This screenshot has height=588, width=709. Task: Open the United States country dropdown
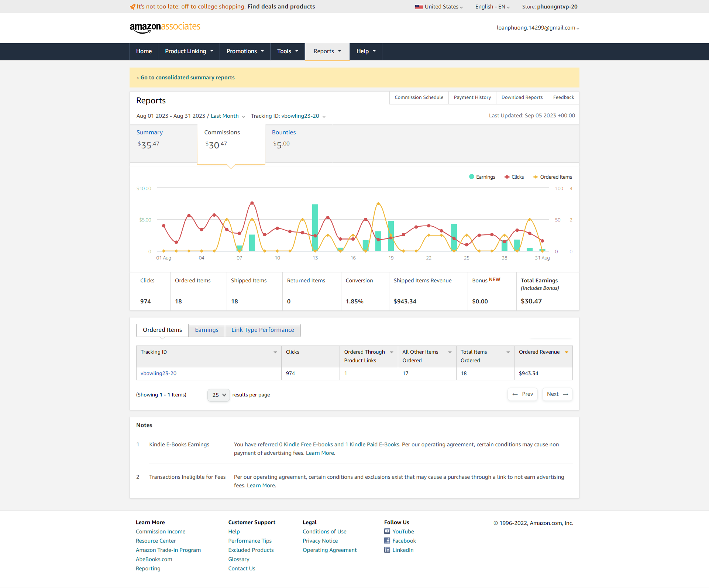[439, 7]
